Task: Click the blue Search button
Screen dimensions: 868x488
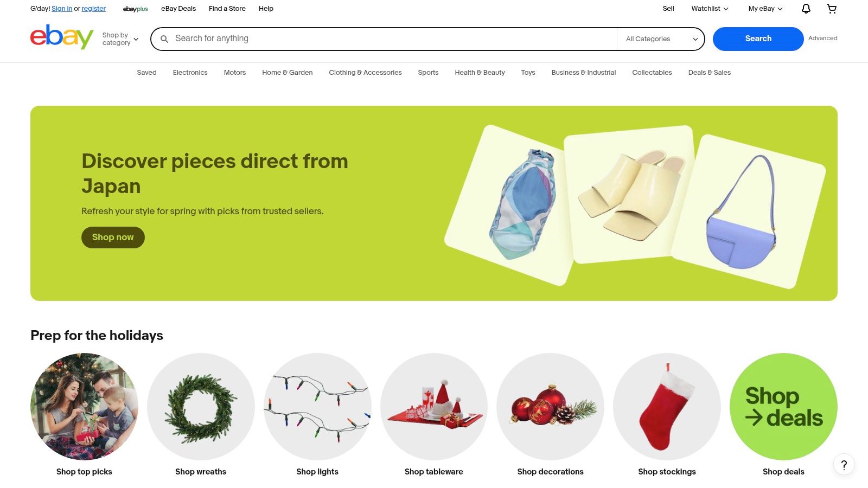Action: pos(758,39)
